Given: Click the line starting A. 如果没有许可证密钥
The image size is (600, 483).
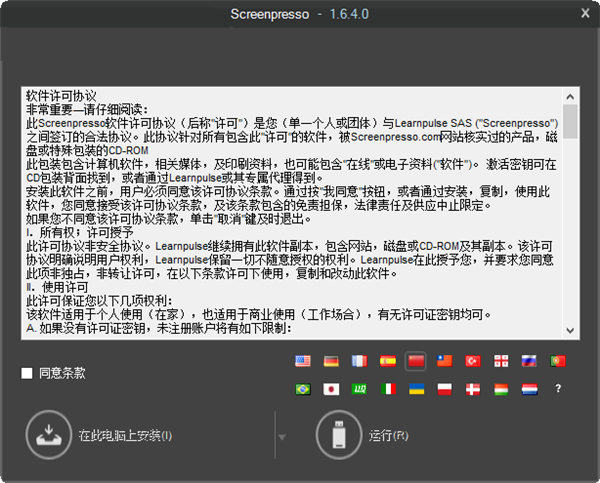Looking at the screenshot, I should [x=159, y=328].
